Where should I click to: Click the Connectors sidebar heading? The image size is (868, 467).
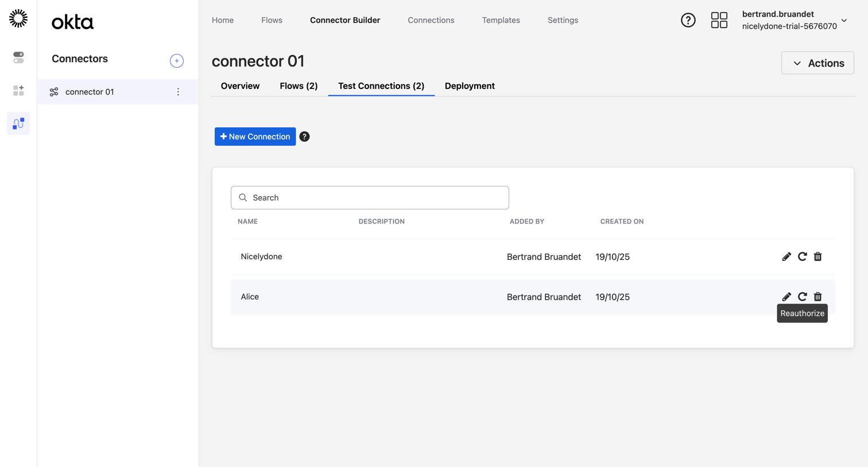point(80,59)
